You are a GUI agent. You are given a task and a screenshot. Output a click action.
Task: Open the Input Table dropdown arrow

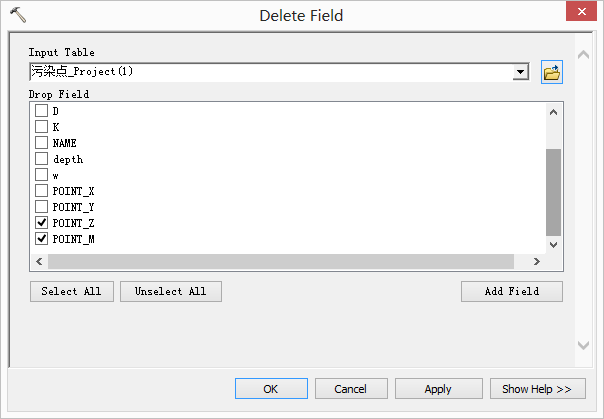pos(520,72)
